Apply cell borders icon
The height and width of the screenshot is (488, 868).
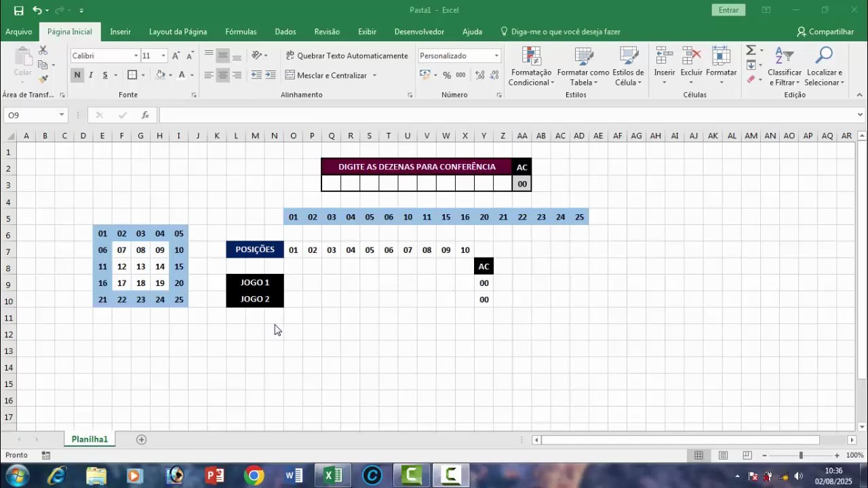click(132, 75)
